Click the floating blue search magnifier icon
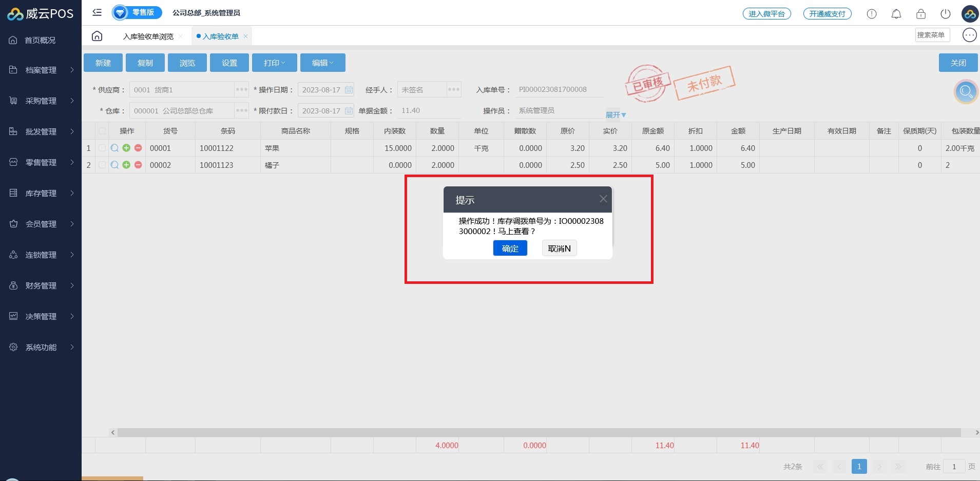The image size is (980, 481). (x=966, y=92)
